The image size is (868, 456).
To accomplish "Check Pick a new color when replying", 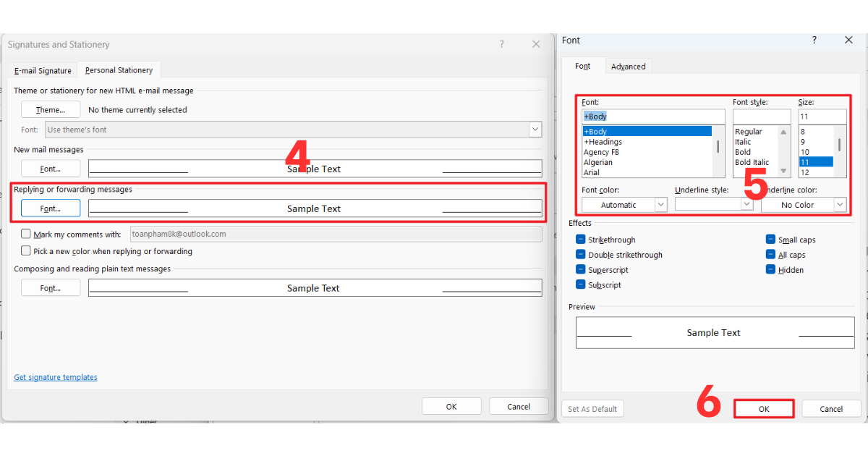I will pyautogui.click(x=26, y=251).
